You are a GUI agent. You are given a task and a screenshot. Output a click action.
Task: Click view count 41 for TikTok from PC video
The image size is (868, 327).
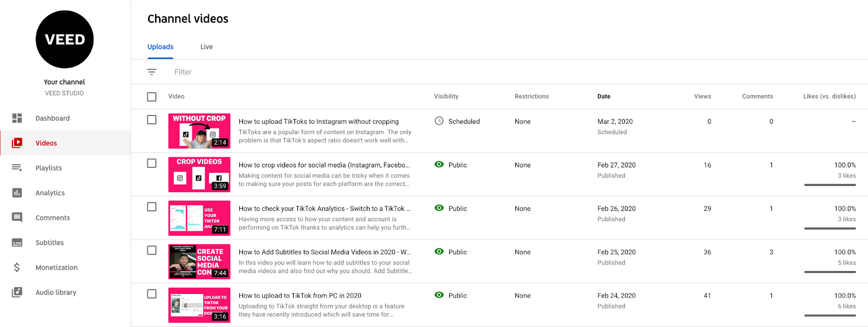click(x=707, y=295)
